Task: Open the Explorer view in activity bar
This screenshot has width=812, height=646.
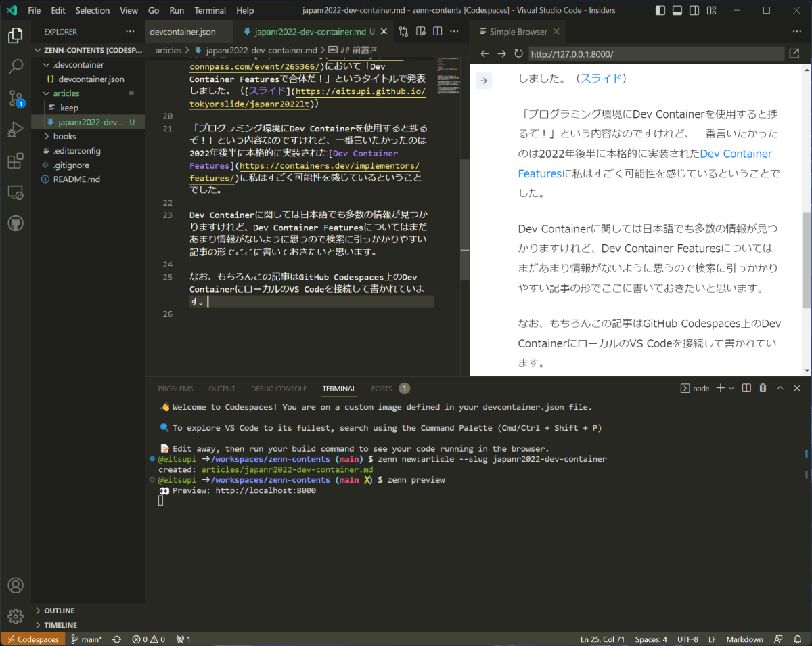Action: pos(16,36)
